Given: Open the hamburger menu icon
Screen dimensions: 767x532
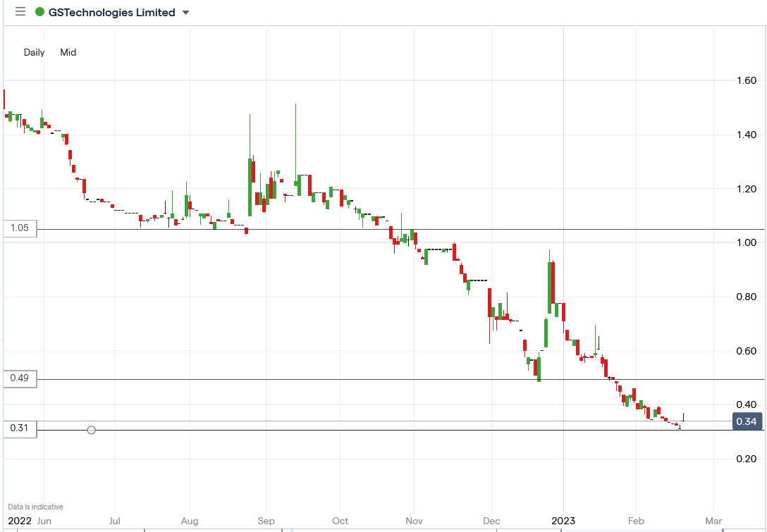Looking at the screenshot, I should (20, 12).
